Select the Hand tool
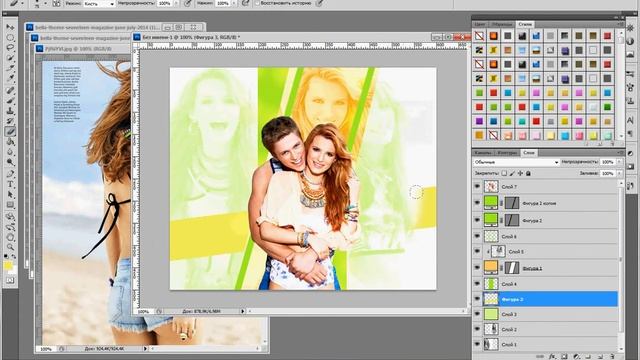Viewport: 640px width, 360px height. [x=10, y=237]
